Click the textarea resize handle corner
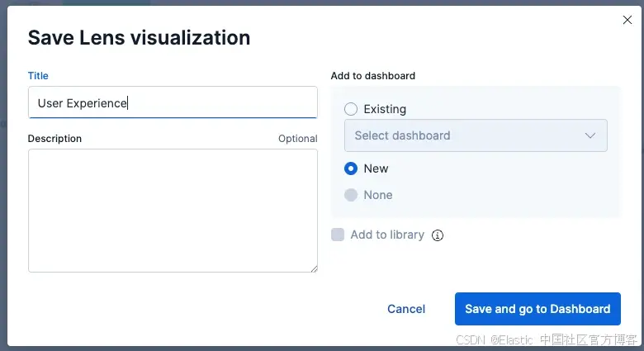 click(x=314, y=268)
